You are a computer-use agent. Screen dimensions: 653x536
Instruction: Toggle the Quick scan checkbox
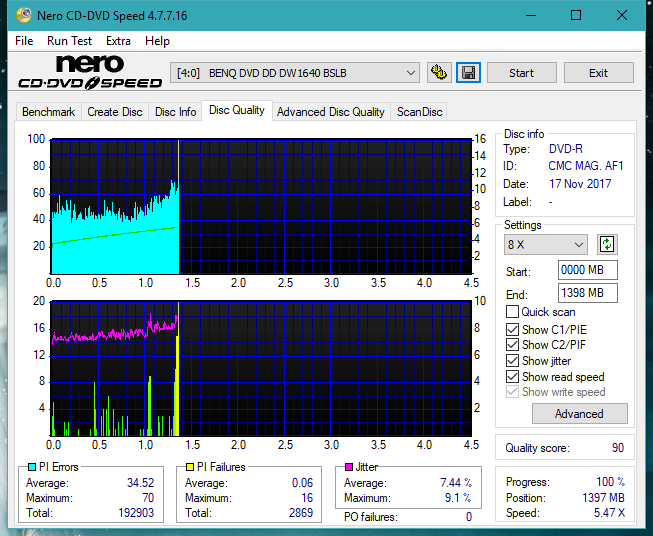[x=512, y=312]
